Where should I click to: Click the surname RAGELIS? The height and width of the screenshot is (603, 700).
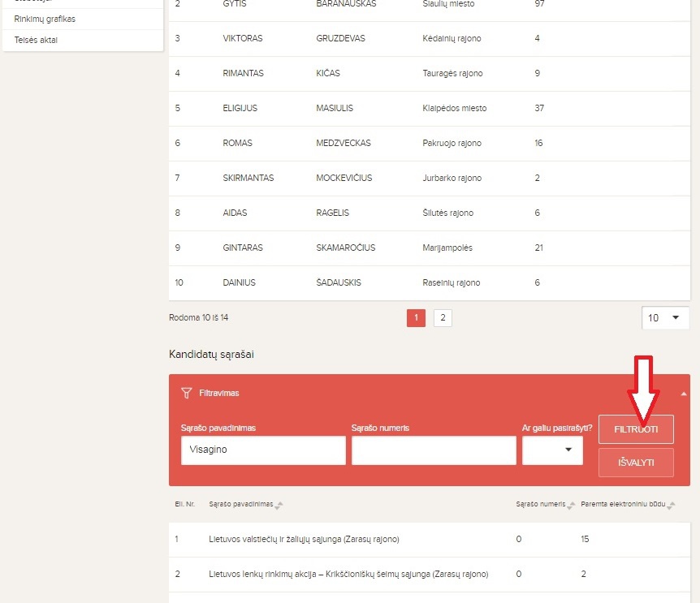(x=333, y=213)
